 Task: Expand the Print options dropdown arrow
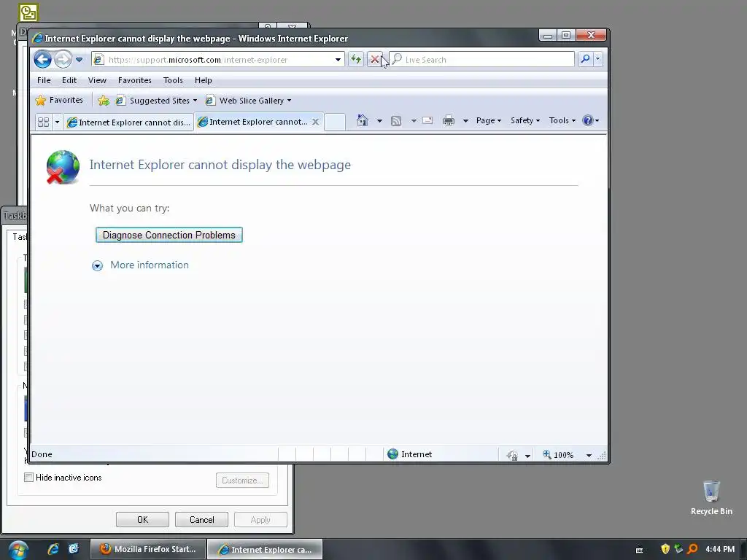click(465, 121)
